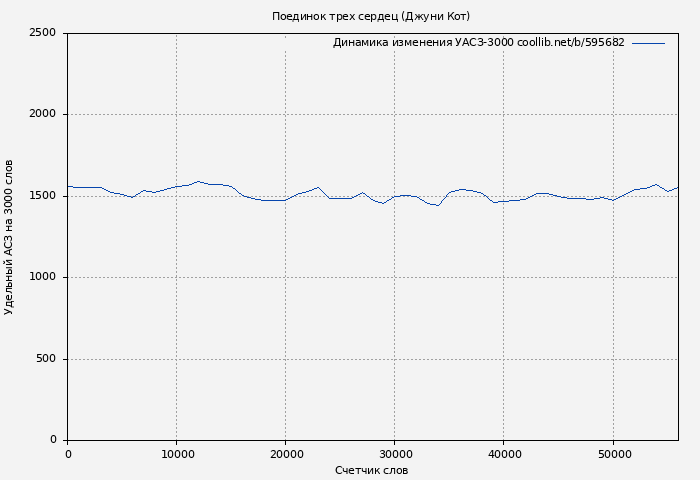
Task: Click the data line at 30000 words
Action: pos(394,197)
